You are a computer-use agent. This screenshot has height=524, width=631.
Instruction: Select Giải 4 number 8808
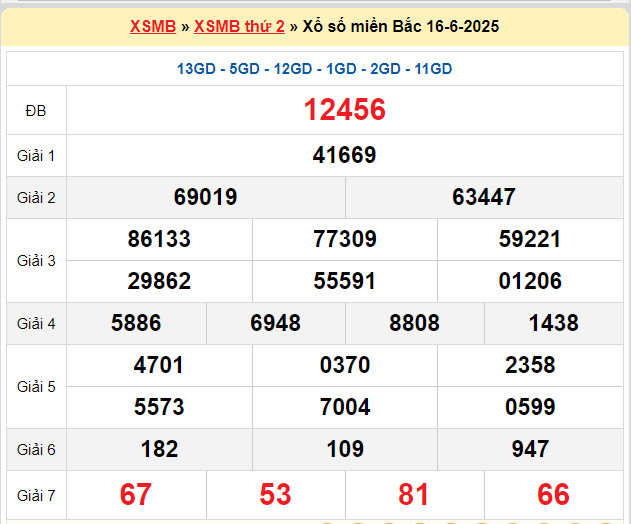414,323
